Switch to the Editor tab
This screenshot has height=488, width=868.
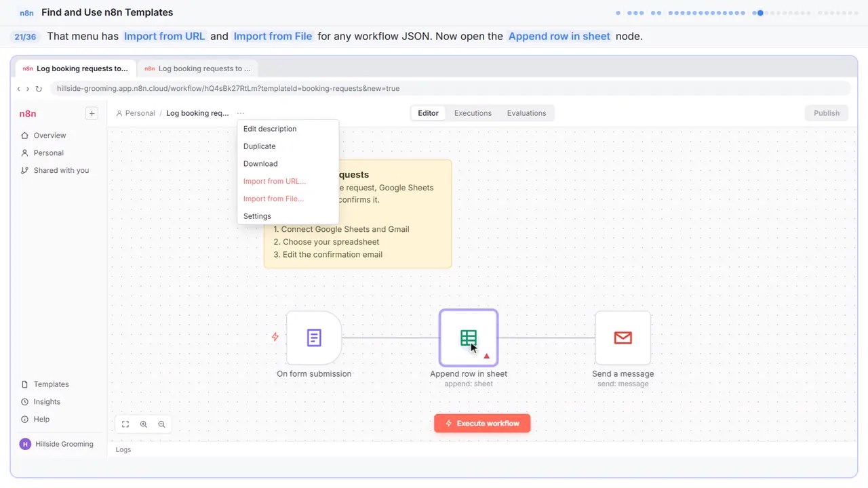428,113
